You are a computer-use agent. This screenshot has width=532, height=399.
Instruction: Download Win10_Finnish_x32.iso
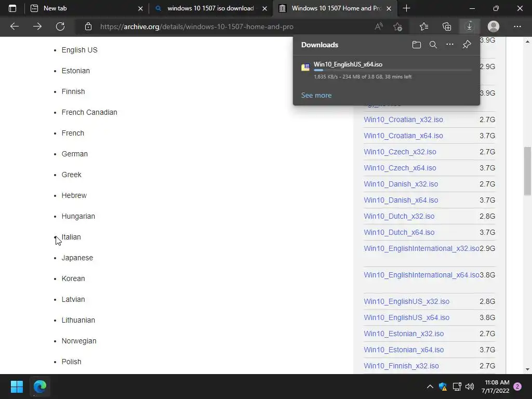[401, 366]
